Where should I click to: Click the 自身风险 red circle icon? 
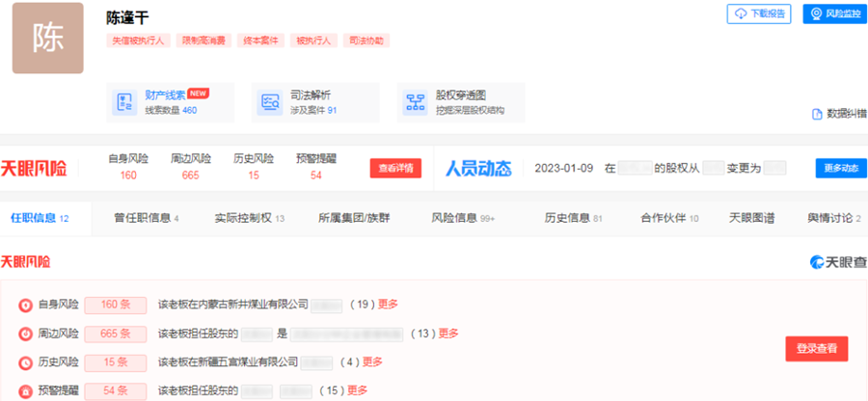(25, 306)
